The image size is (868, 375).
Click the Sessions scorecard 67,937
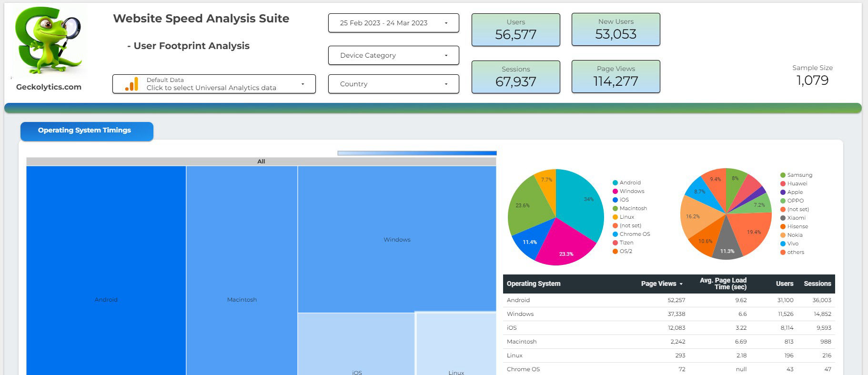516,77
